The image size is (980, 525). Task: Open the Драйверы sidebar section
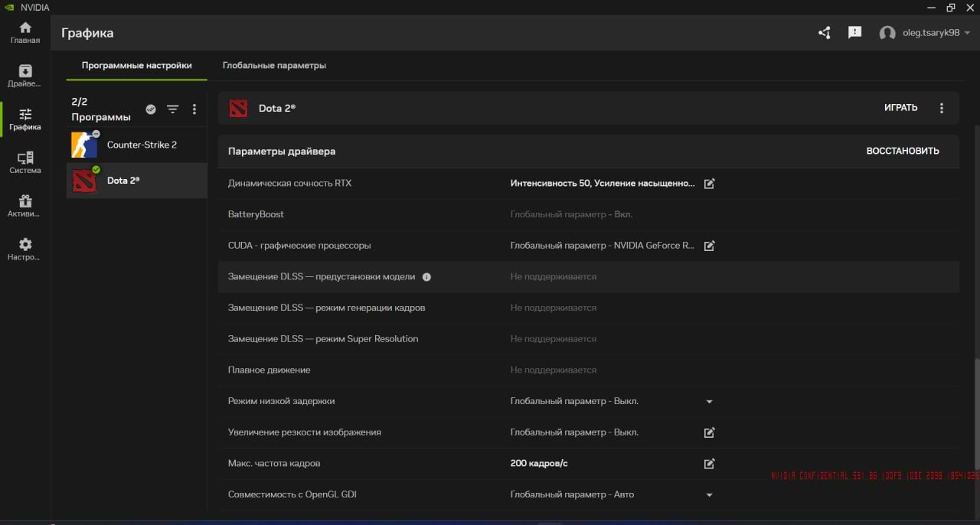pos(25,76)
